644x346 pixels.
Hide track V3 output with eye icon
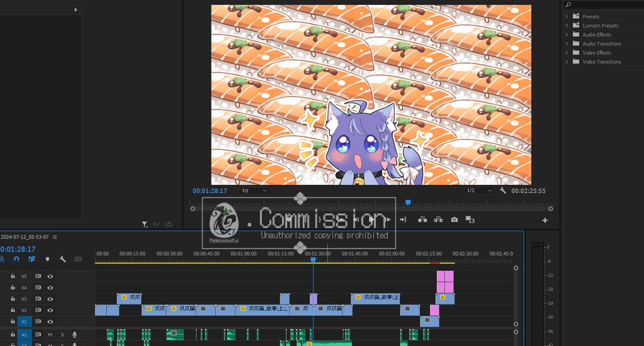50,299
